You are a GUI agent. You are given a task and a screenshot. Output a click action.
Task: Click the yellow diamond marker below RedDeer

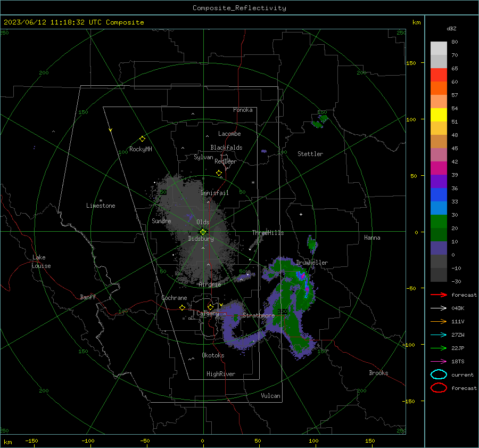coord(219,173)
